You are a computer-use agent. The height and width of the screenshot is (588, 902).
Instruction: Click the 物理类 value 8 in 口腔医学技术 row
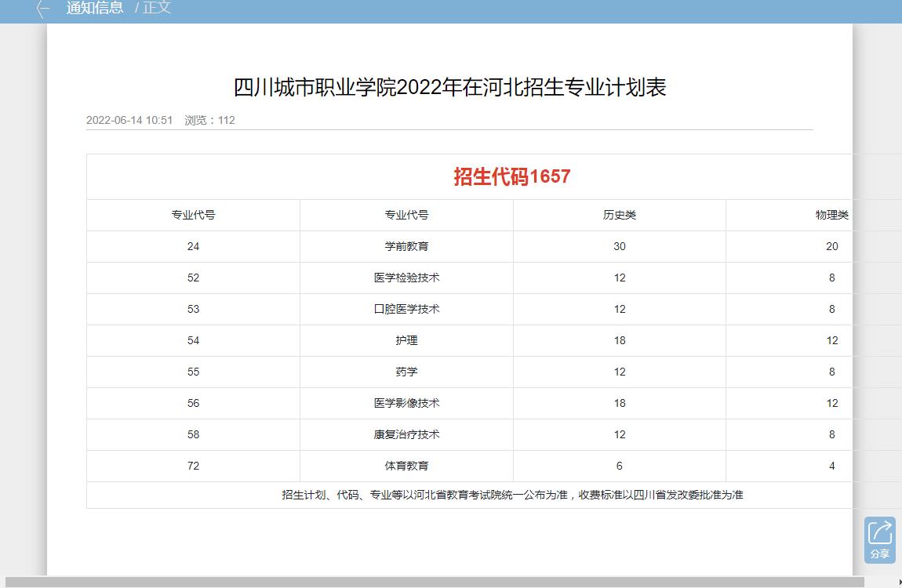pyautogui.click(x=832, y=309)
